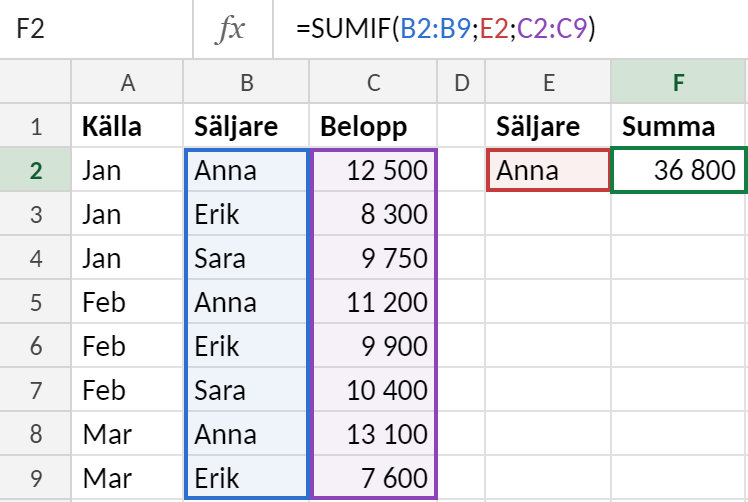748x502 pixels.
Task: Click cell C8 with 13 100
Action: point(373,433)
